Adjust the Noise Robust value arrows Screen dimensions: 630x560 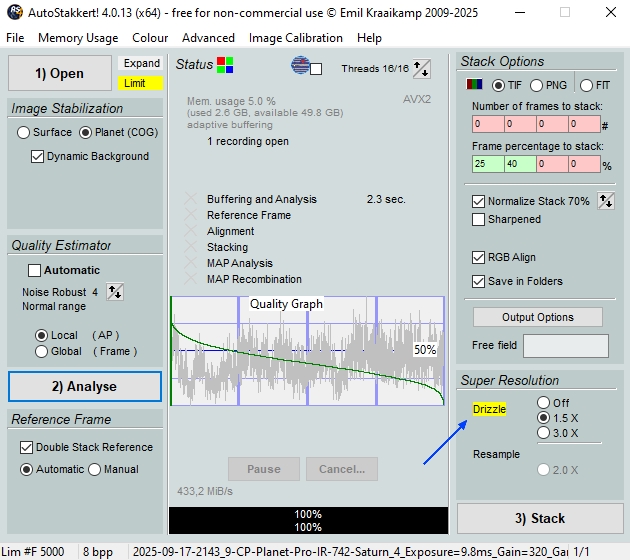[x=115, y=292]
